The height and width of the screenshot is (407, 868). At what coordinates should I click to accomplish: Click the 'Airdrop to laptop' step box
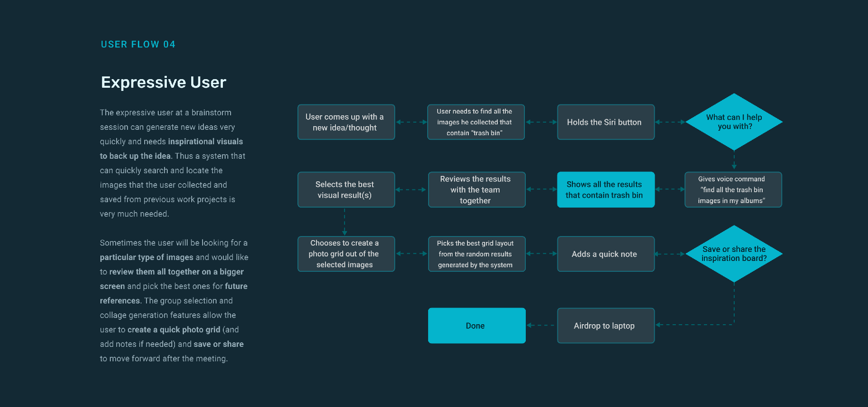click(x=605, y=326)
